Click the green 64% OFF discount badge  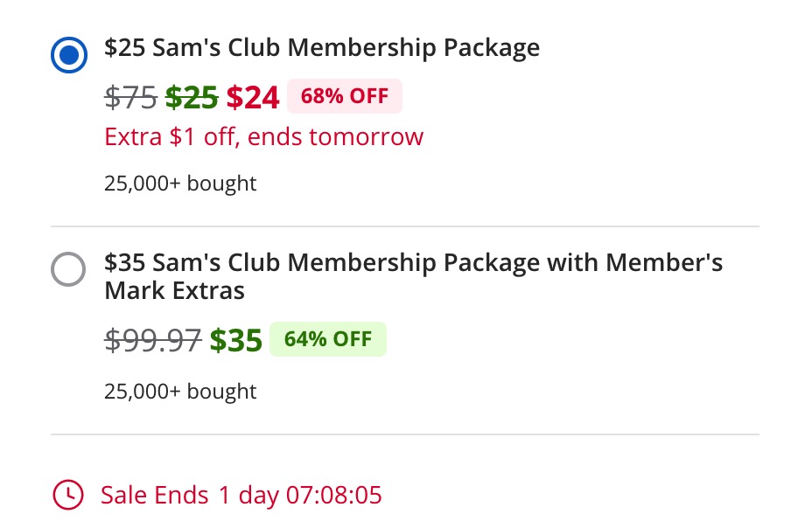(x=327, y=339)
